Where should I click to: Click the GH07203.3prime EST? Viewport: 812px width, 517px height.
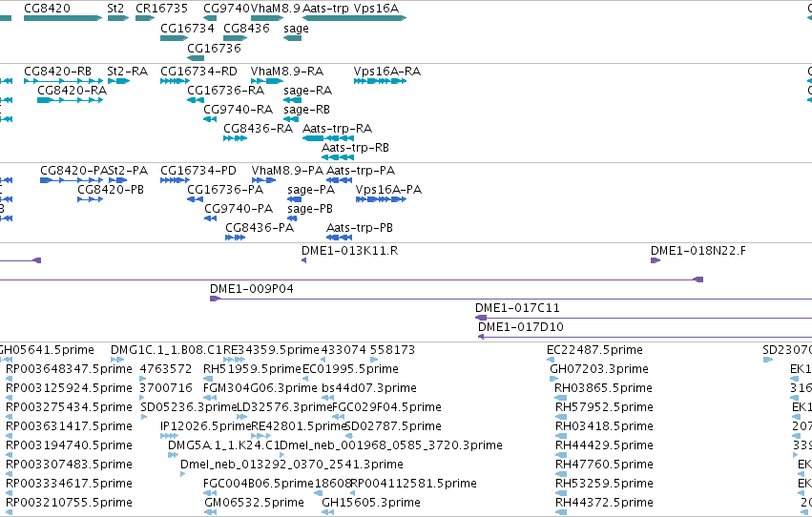pyautogui.click(x=554, y=379)
